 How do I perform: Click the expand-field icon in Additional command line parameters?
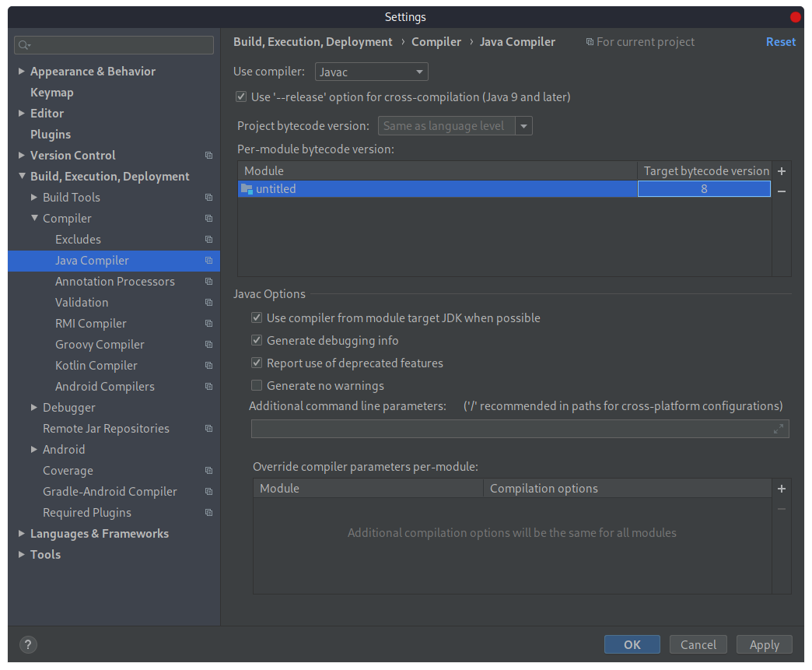tap(779, 428)
